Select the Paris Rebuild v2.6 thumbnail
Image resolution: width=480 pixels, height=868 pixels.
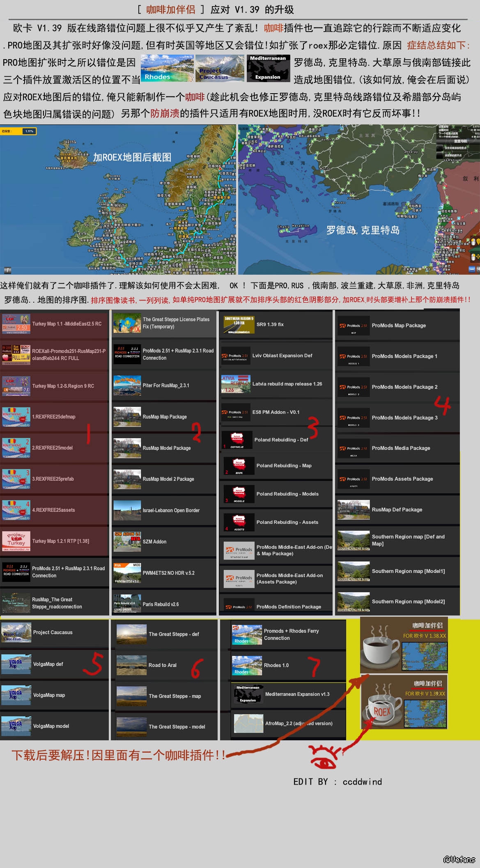127,604
